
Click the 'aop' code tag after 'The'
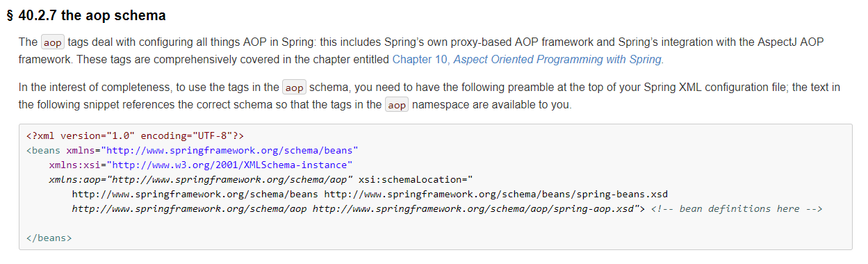[52, 42]
